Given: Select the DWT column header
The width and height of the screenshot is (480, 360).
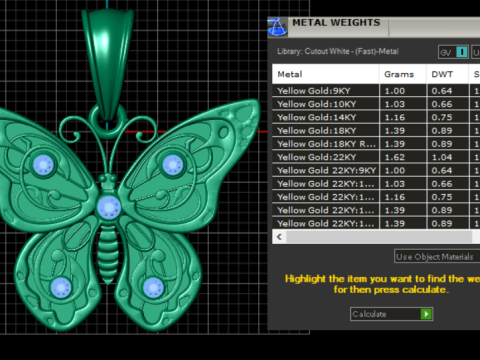Looking at the screenshot, I should coord(447,74).
